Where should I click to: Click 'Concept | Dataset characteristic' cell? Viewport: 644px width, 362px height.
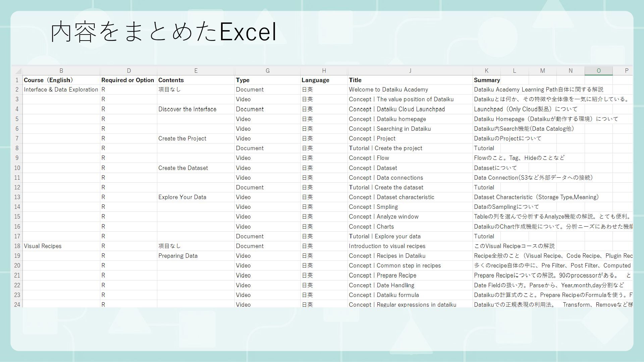click(x=410, y=197)
